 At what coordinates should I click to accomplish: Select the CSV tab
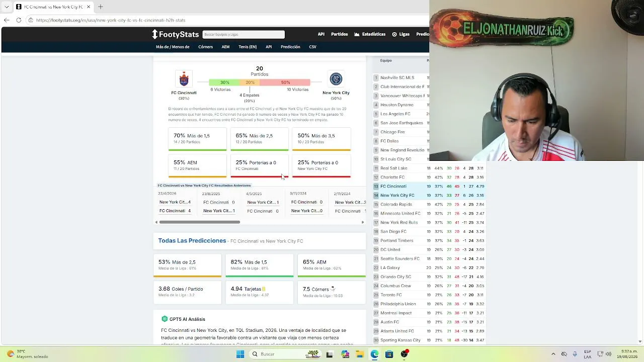coord(312,47)
